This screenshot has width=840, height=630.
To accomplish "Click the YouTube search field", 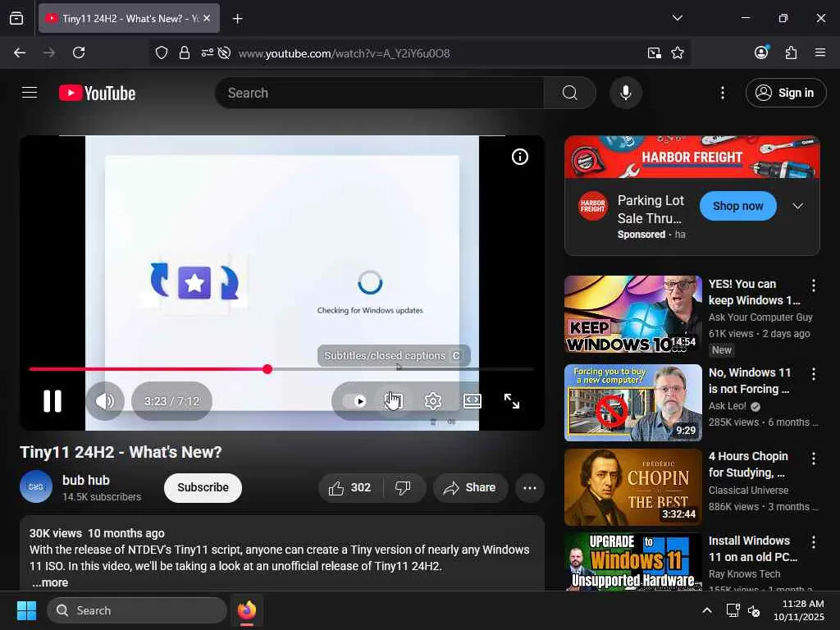I will pos(379,93).
